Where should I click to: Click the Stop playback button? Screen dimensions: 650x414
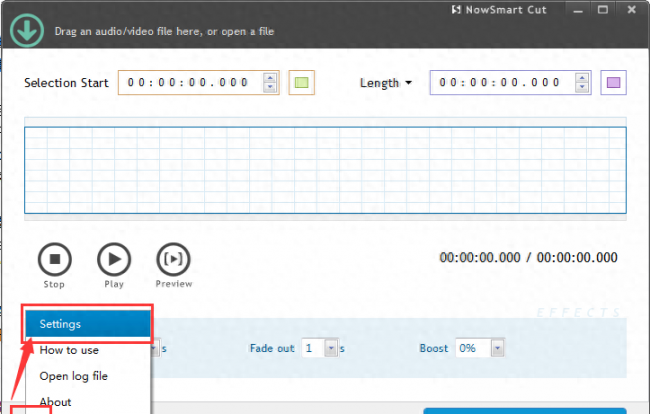55,259
